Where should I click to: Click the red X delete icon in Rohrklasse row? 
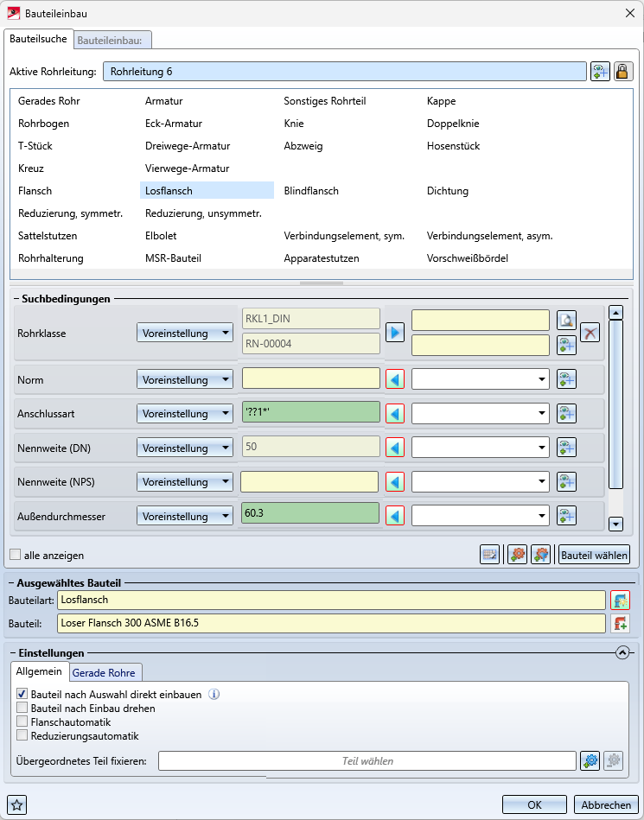pyautogui.click(x=590, y=333)
